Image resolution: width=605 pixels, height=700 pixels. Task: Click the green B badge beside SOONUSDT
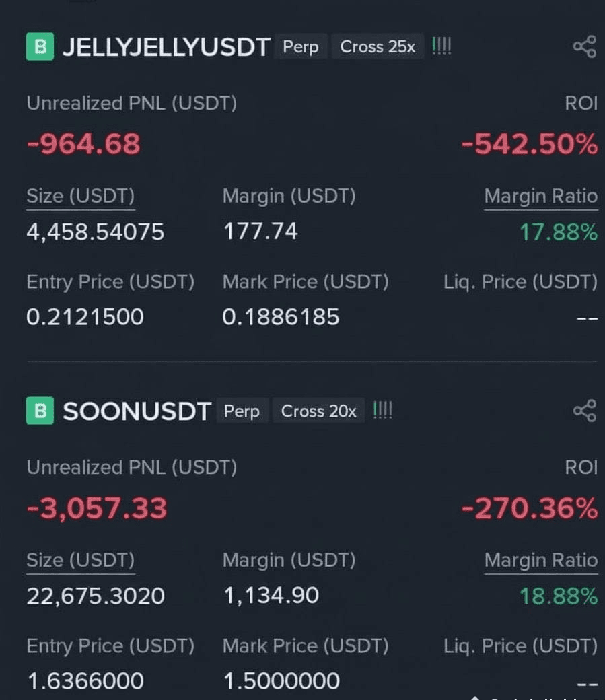click(40, 411)
